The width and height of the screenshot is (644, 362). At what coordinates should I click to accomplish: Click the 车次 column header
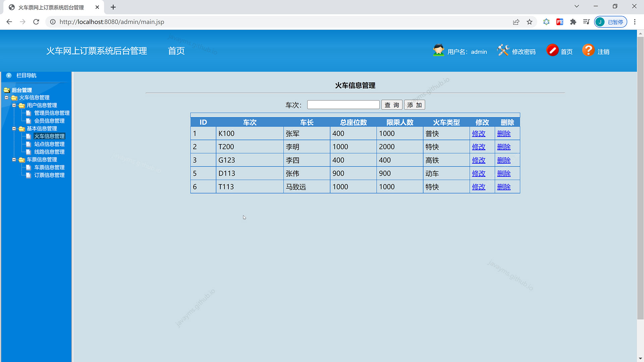tap(250, 122)
